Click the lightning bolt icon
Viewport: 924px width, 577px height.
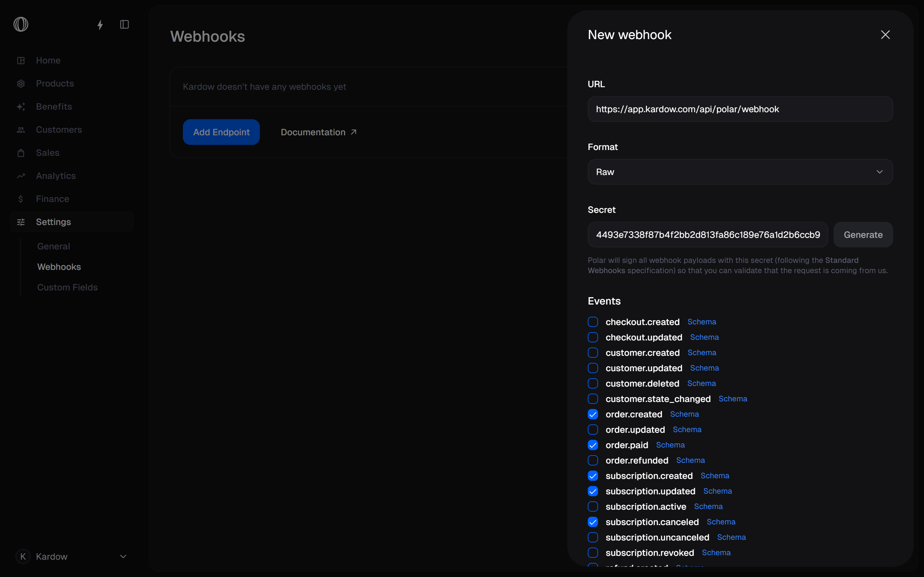[100, 25]
